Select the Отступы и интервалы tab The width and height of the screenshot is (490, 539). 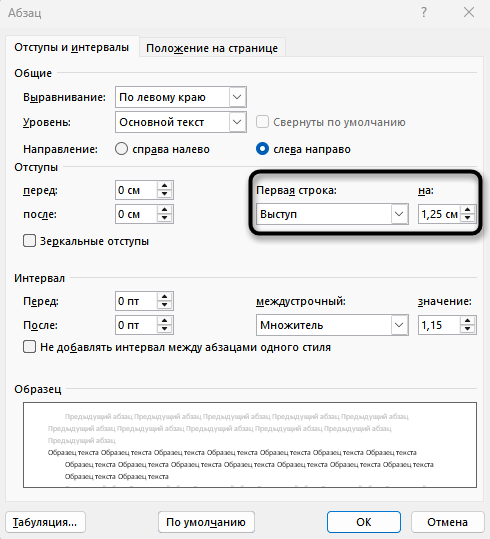72,47
